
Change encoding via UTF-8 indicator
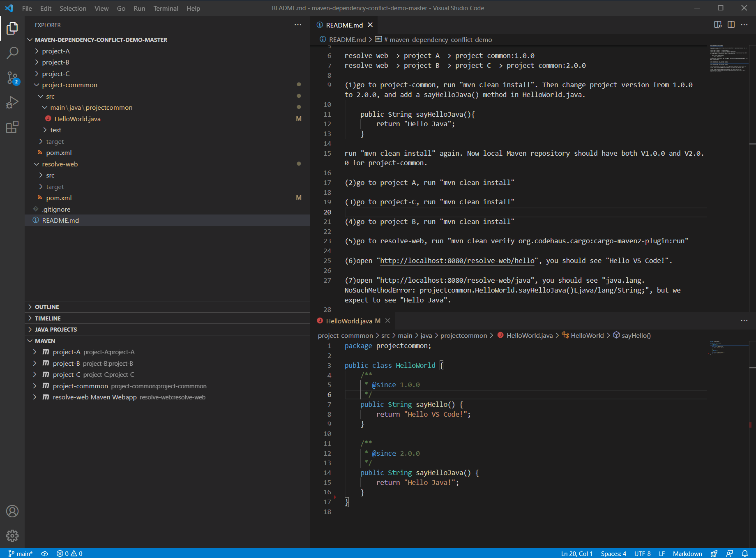pos(642,553)
